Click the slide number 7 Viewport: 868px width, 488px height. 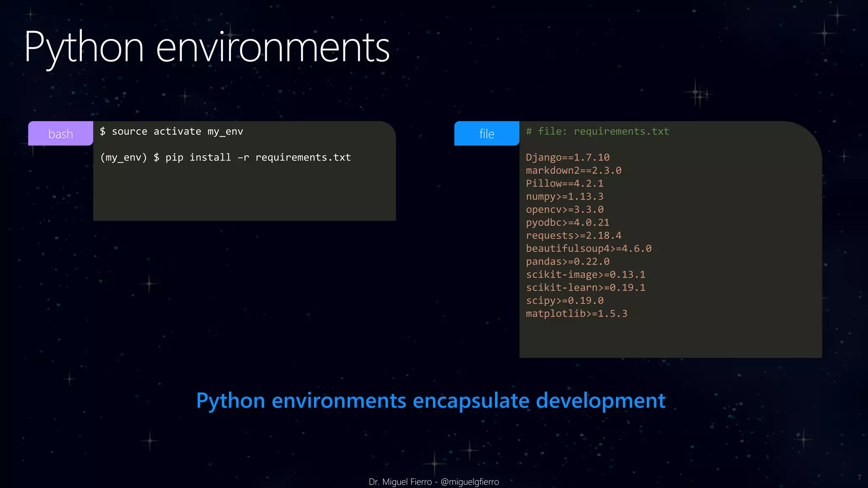[x=859, y=478]
